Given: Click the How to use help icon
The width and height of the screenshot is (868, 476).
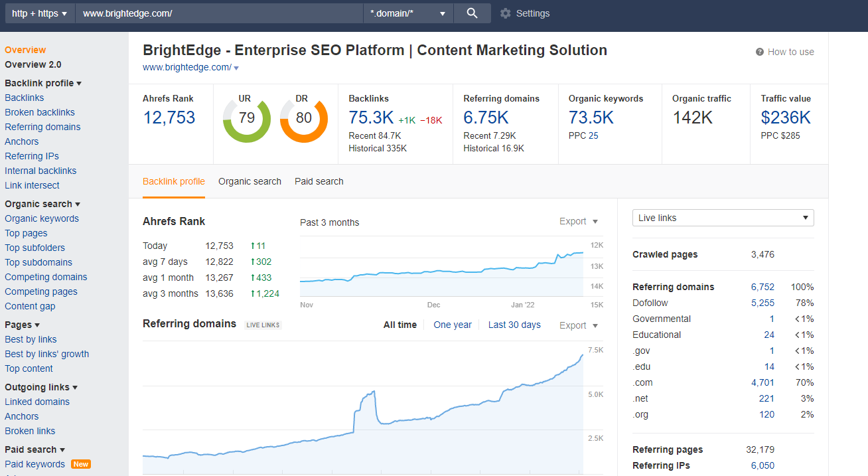Looking at the screenshot, I should click(760, 52).
